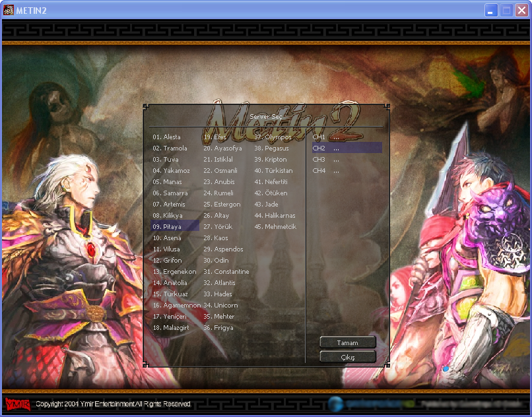Choose server 25. Estergon
The image size is (532, 417).
tap(222, 205)
